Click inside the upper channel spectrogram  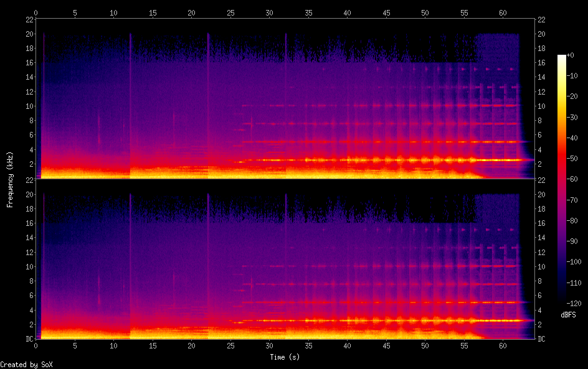pyautogui.click(x=285, y=98)
